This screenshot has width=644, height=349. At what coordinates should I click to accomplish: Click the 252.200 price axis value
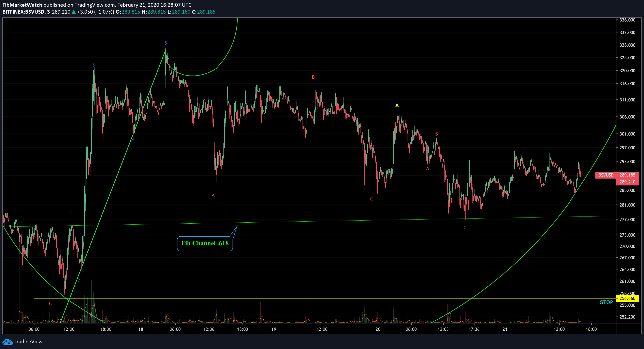pyautogui.click(x=627, y=317)
